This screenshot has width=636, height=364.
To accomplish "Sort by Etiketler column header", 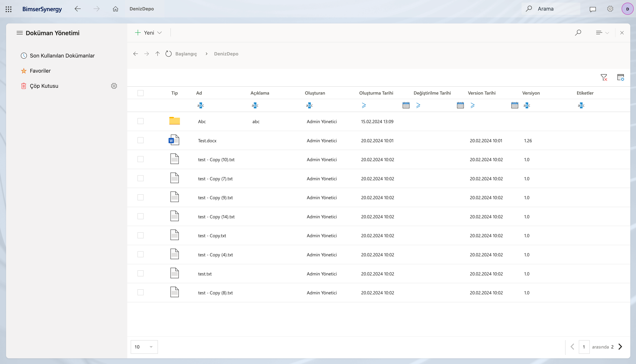I will point(585,93).
